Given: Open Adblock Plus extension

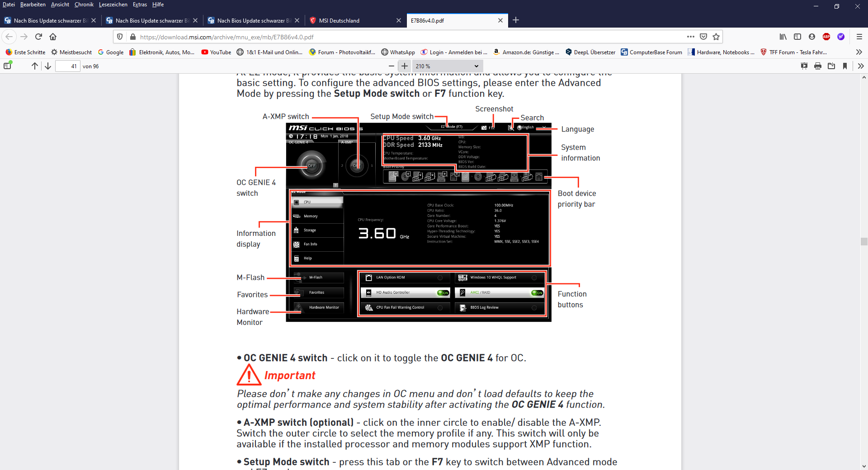Looking at the screenshot, I should (826, 37).
